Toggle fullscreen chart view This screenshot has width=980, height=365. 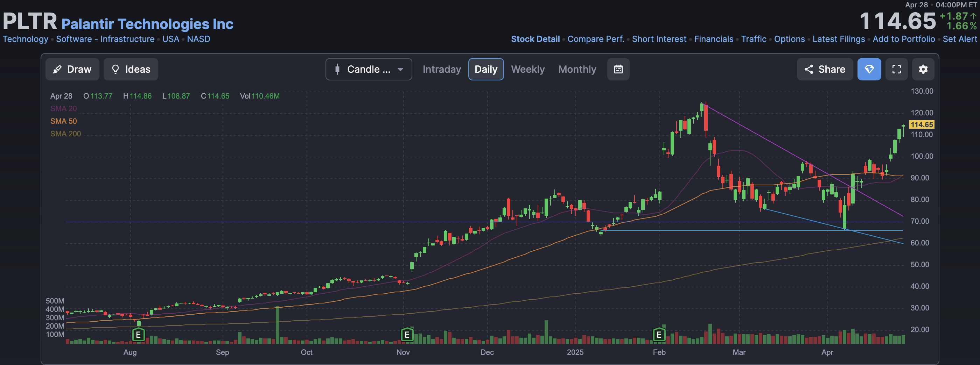(896, 69)
